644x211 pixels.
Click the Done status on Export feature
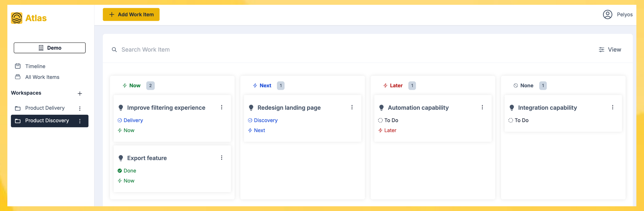130,171
